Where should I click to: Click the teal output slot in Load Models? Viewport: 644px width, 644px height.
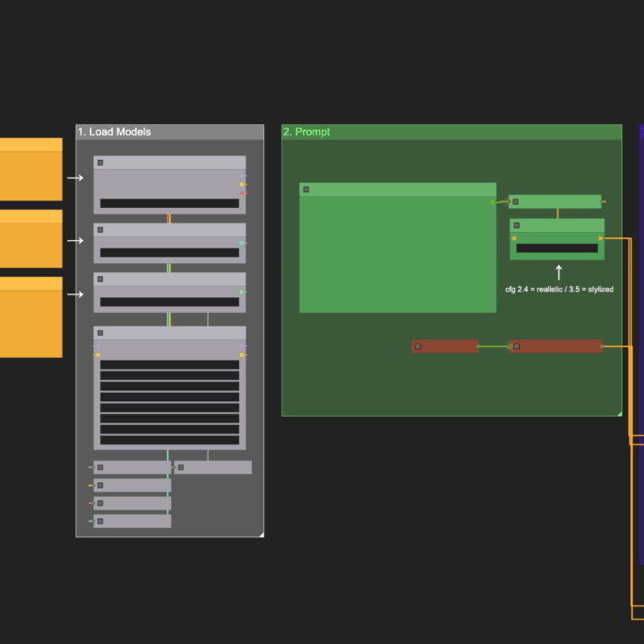[x=242, y=243]
